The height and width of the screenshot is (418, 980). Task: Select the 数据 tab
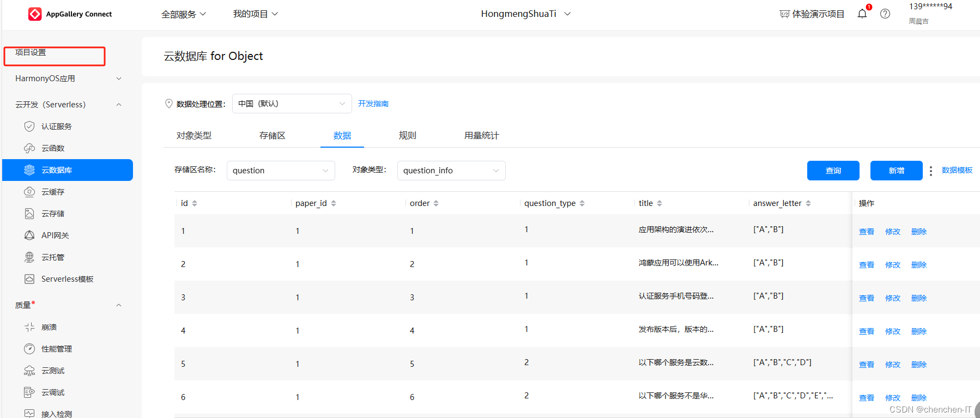click(x=342, y=136)
